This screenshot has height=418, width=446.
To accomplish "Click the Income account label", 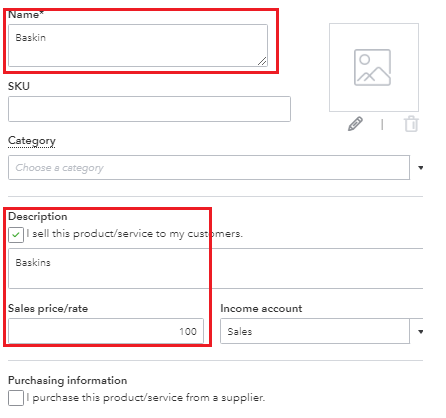I will point(261,308).
